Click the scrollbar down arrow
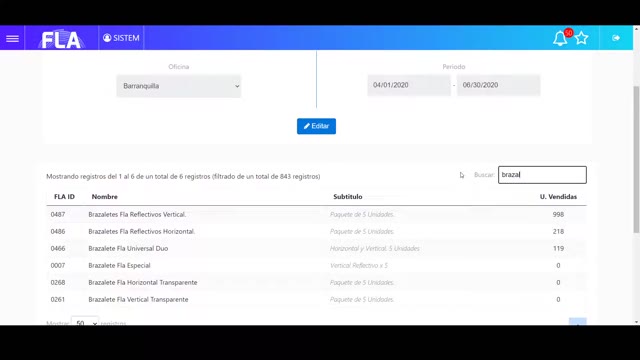Screen dimensions: 640x360 tap(636, 322)
